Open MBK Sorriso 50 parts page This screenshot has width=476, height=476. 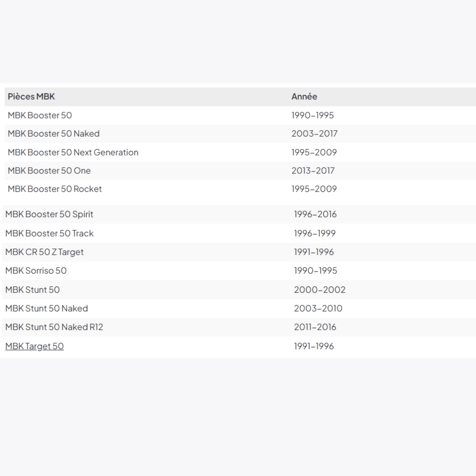(x=36, y=271)
